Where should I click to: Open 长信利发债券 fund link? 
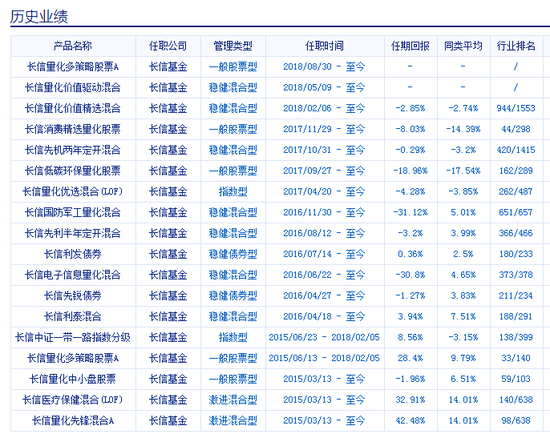point(73,254)
